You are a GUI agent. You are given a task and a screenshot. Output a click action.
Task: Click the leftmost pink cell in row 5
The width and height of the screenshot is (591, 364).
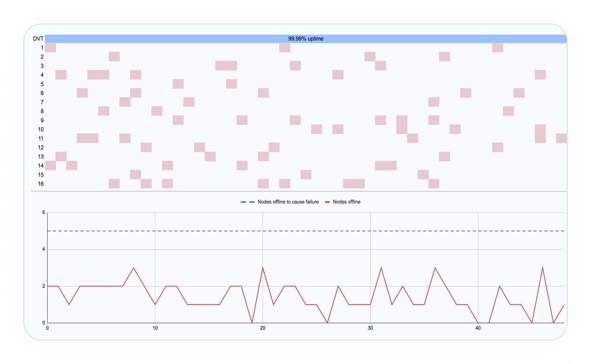pyautogui.click(x=178, y=84)
